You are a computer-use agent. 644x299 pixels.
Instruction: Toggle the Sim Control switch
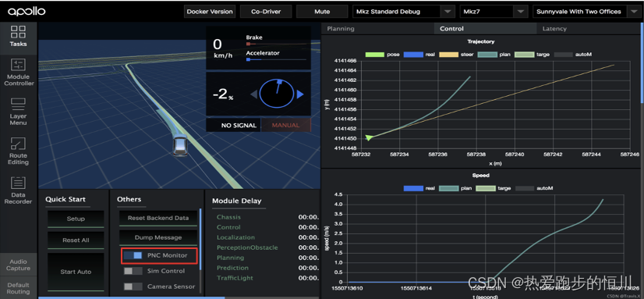point(133,271)
